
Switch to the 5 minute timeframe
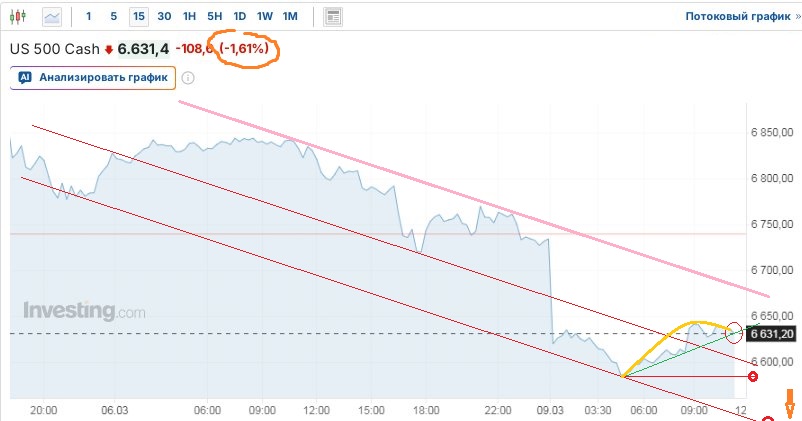point(113,16)
